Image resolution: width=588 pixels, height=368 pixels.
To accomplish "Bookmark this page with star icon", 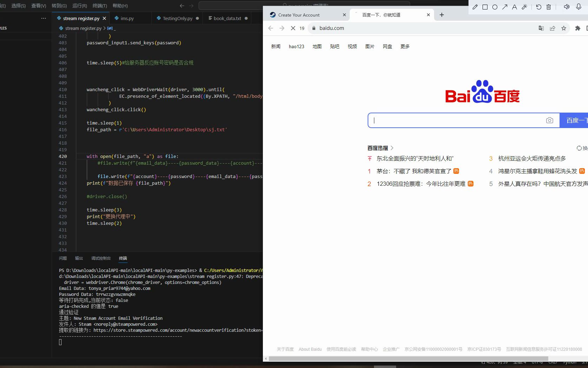I will (564, 28).
